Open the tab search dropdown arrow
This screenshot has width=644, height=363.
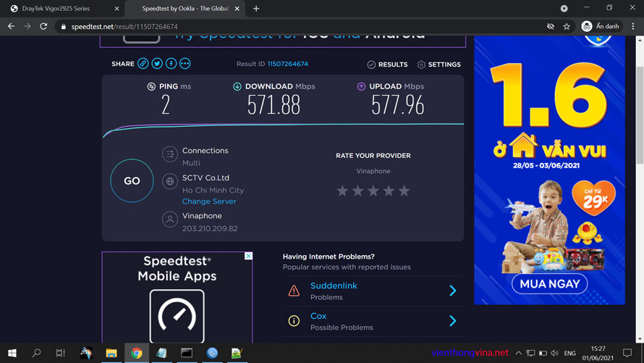[x=564, y=8]
